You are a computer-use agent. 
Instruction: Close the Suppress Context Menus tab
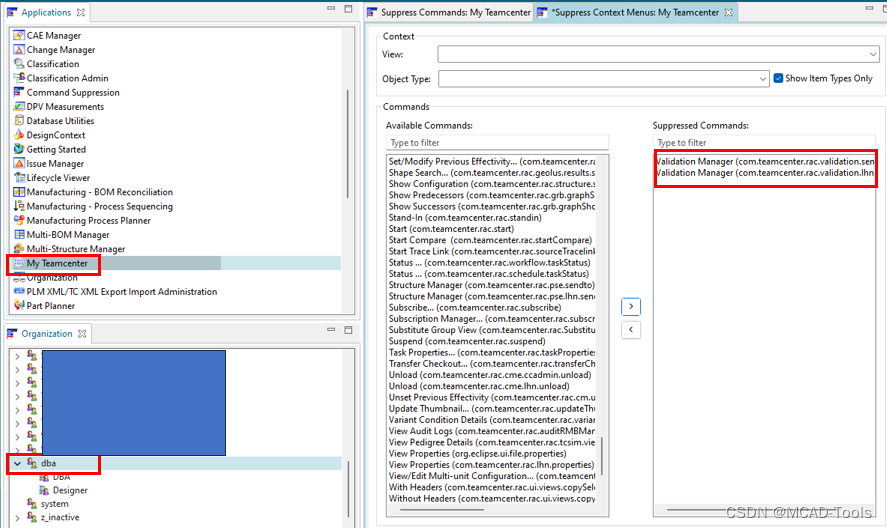tap(729, 12)
